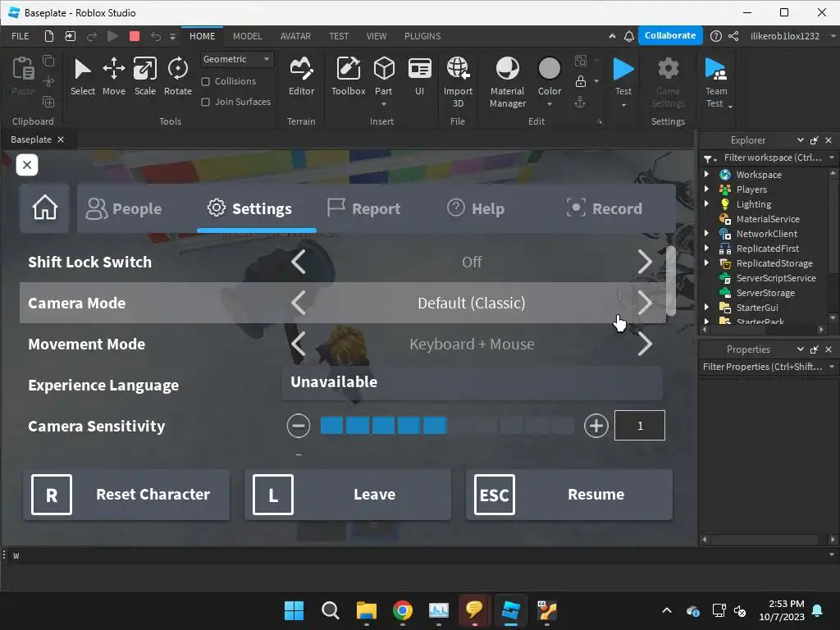Click the Camera Sensitivity value field

pos(640,426)
